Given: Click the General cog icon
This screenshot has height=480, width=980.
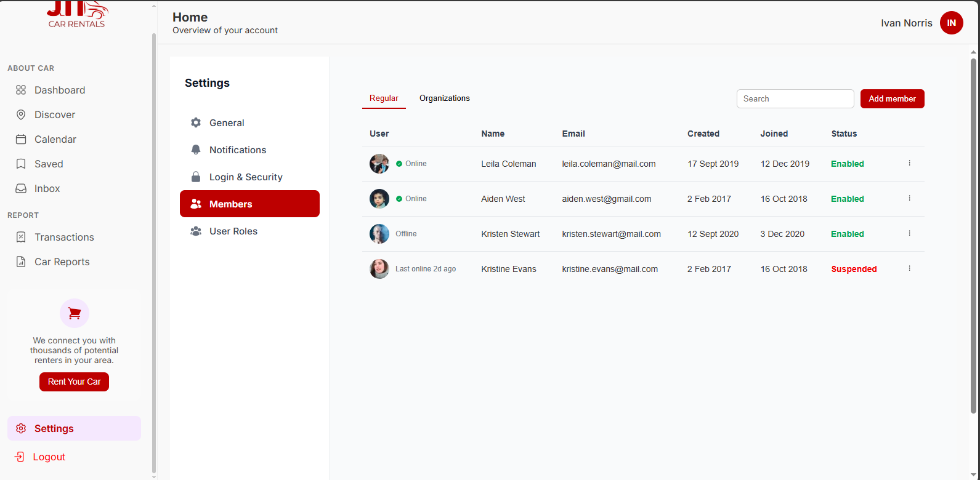Looking at the screenshot, I should [196, 122].
